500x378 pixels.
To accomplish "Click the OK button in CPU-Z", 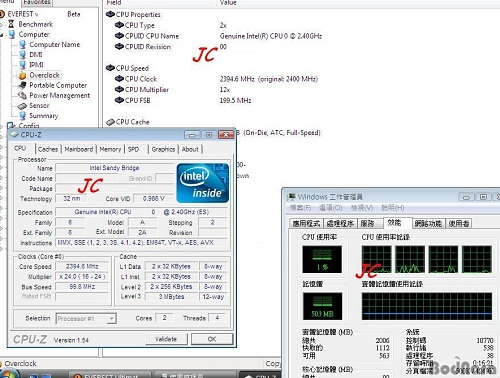I will click(212, 339).
